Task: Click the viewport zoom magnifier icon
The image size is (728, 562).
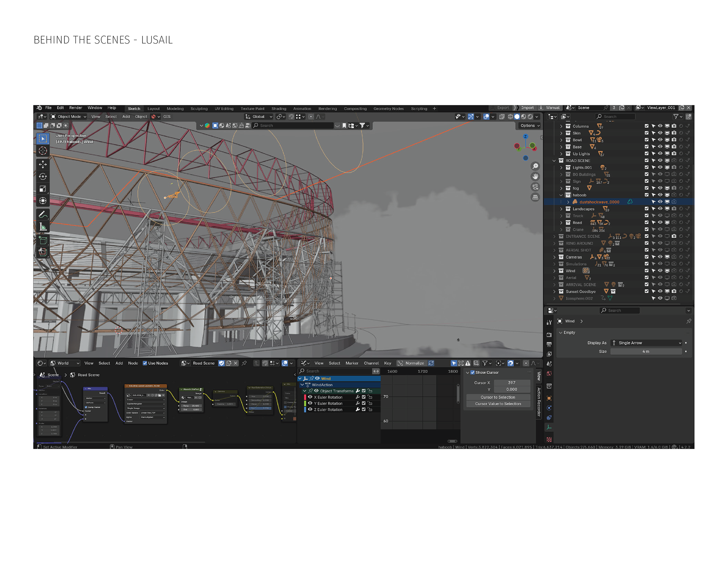Action: 535,166
